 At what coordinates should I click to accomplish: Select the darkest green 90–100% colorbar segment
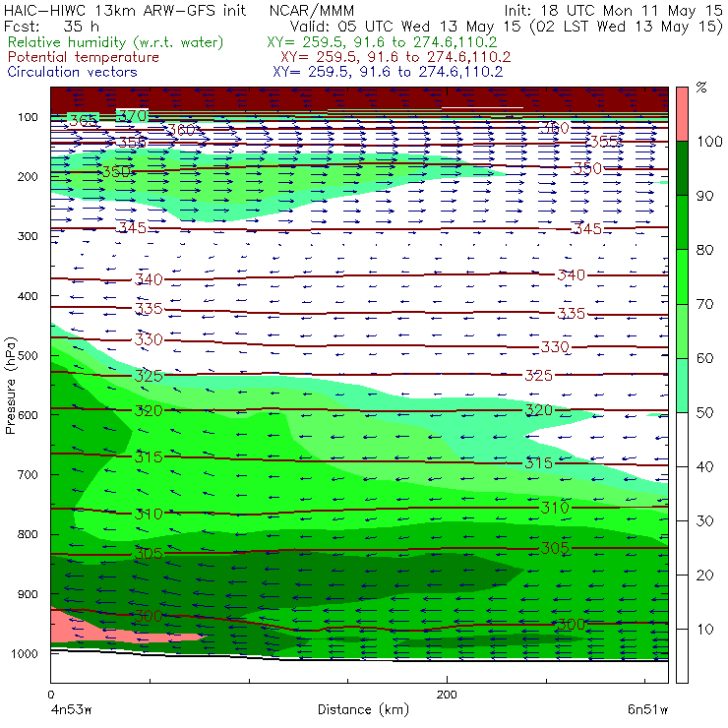pos(682,168)
